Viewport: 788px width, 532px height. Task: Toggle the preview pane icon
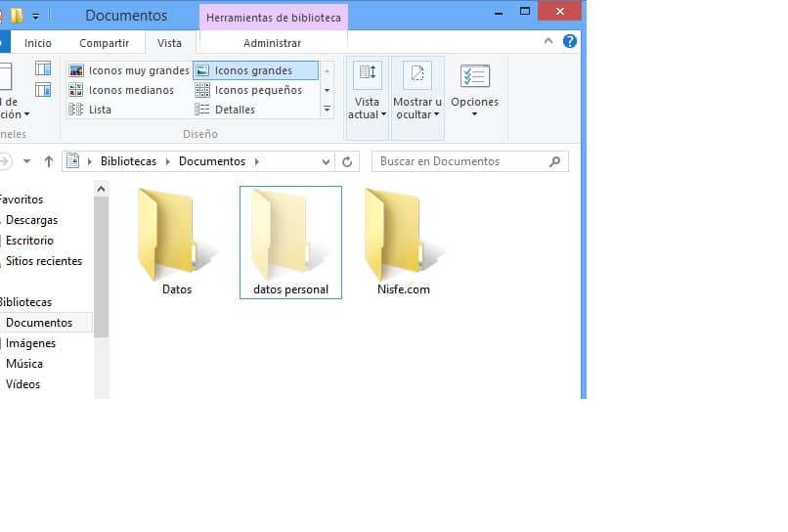click(43, 68)
